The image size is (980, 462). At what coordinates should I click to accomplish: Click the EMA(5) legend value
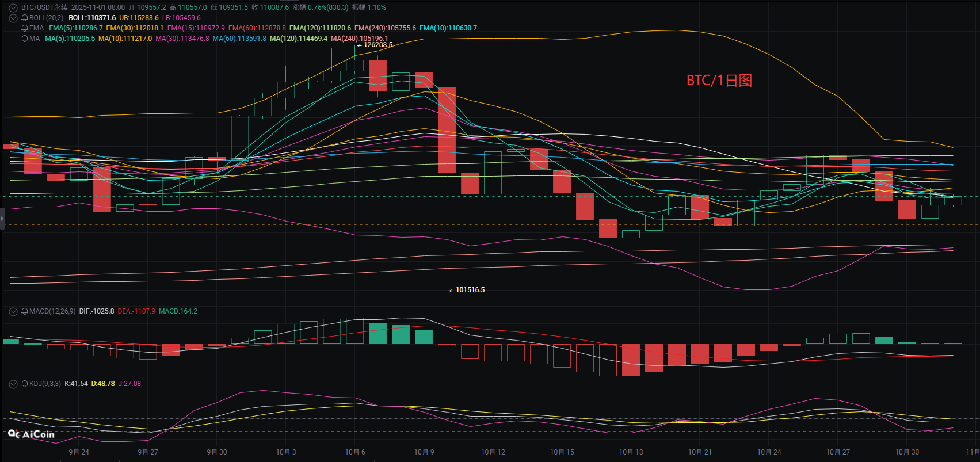pos(76,28)
